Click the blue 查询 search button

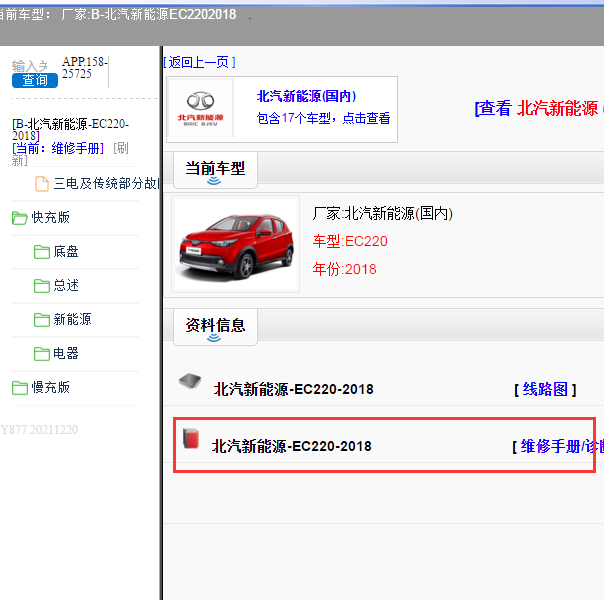tap(35, 80)
